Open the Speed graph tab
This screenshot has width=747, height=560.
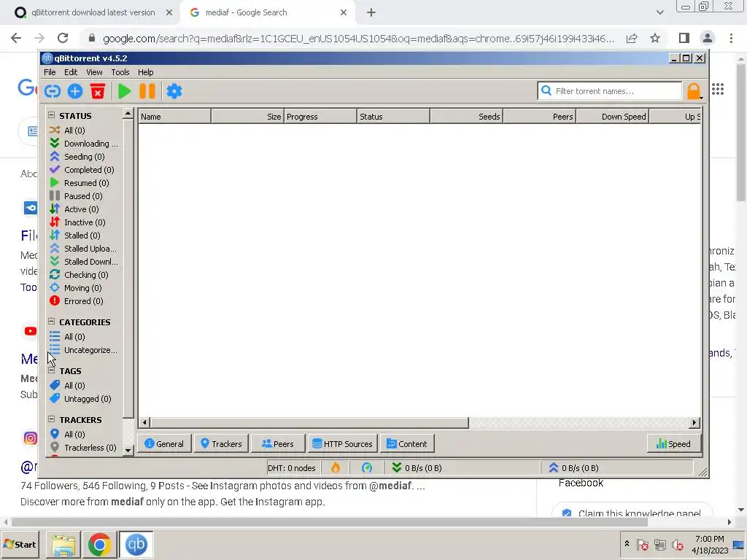(x=673, y=444)
